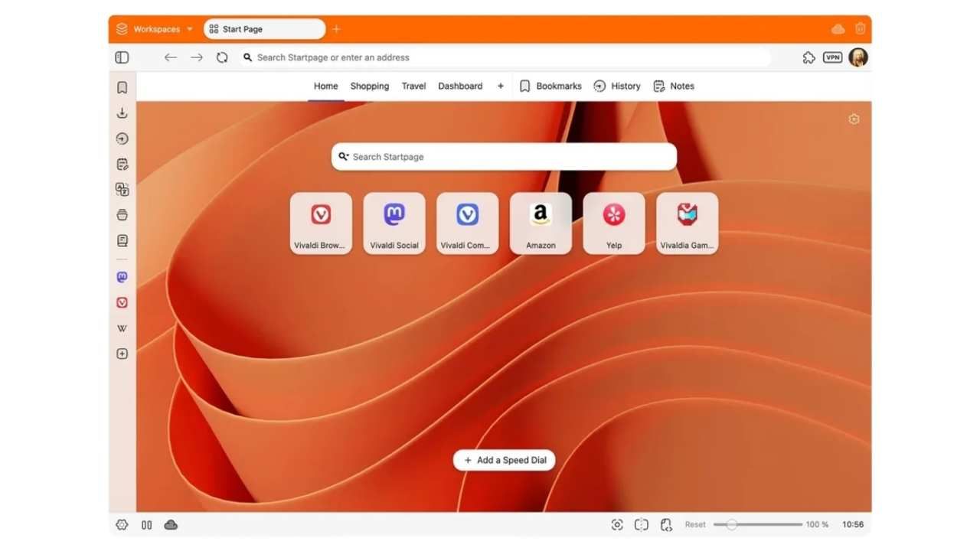Open the start page settings gear
980x551 pixels.
coord(854,119)
